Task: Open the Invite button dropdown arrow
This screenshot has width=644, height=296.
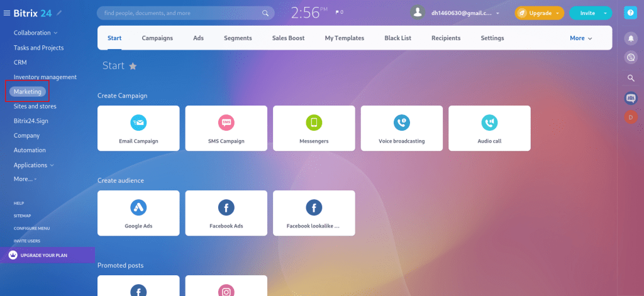Action: [606, 13]
